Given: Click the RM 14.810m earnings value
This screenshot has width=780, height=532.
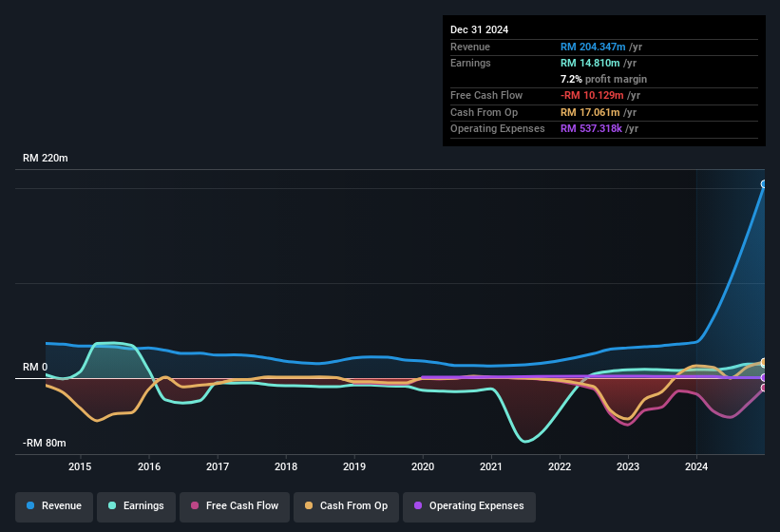Looking at the screenshot, I should coord(590,63).
